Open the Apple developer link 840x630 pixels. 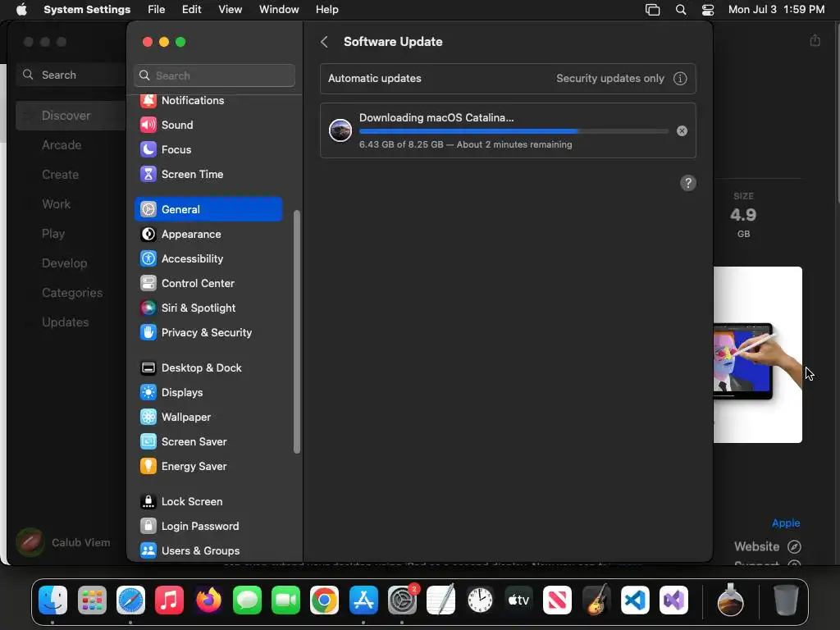(x=786, y=523)
